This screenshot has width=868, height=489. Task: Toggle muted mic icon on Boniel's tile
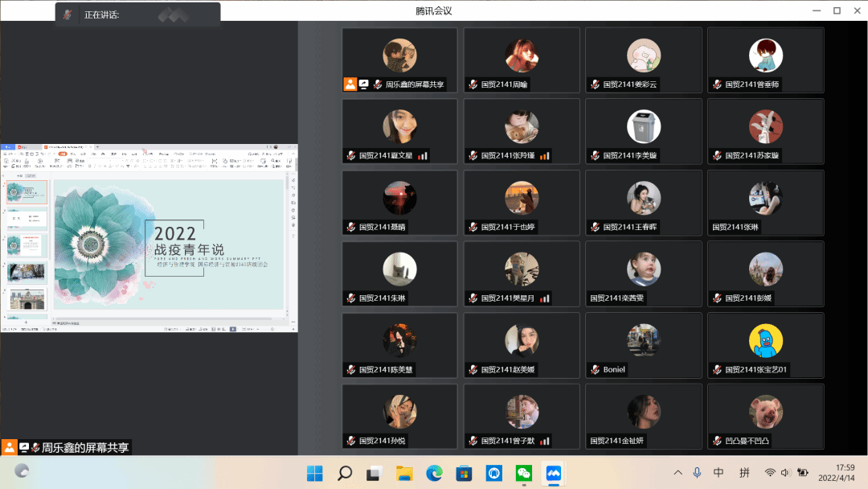coord(595,370)
